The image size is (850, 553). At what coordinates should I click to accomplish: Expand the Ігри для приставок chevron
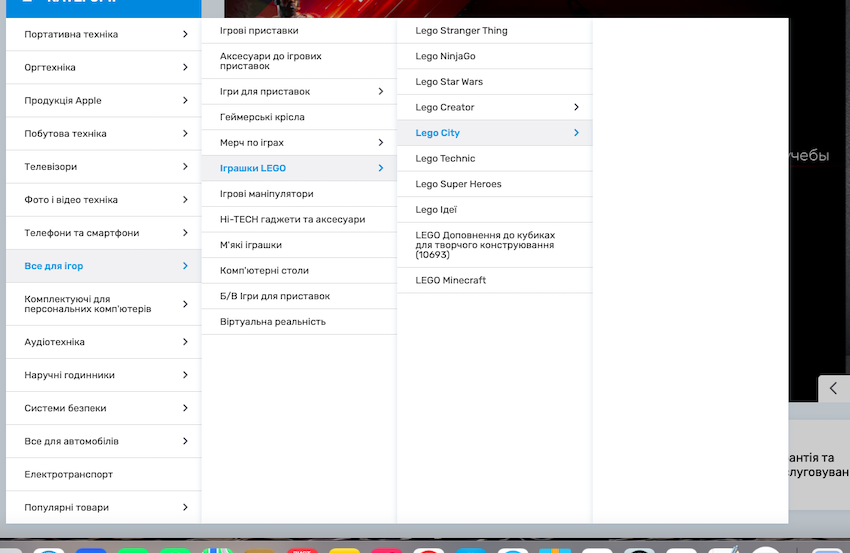pyautogui.click(x=381, y=91)
